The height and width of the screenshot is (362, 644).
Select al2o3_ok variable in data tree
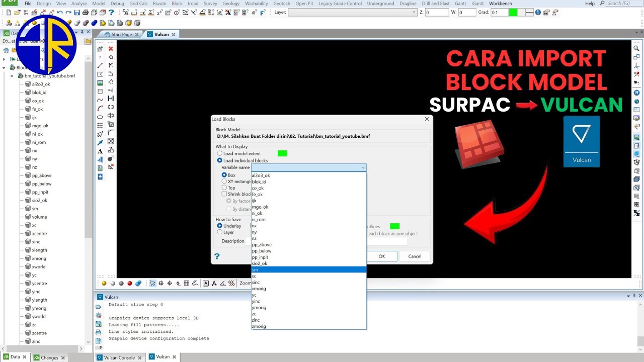tap(41, 84)
